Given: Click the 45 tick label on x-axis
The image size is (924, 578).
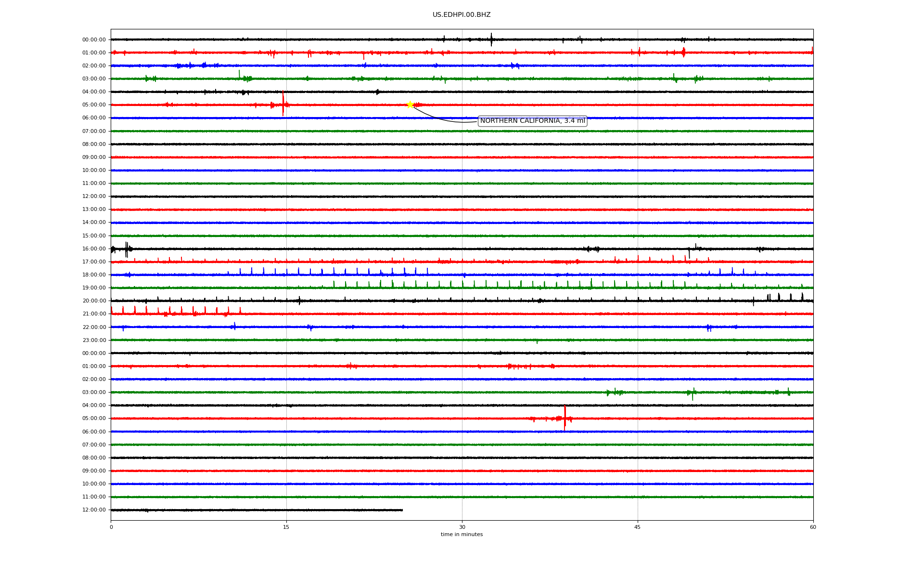Looking at the screenshot, I should coord(638,527).
